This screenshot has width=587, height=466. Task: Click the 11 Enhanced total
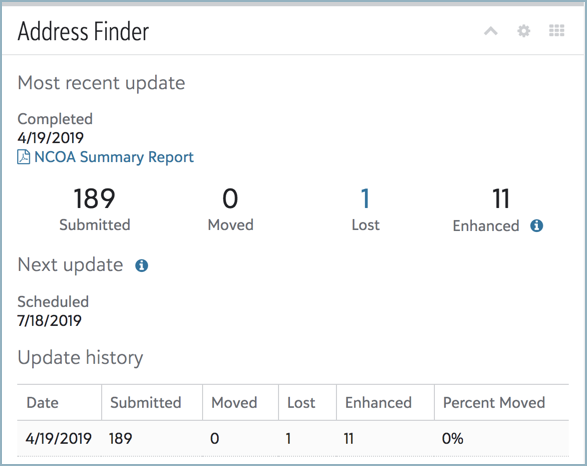(501, 198)
